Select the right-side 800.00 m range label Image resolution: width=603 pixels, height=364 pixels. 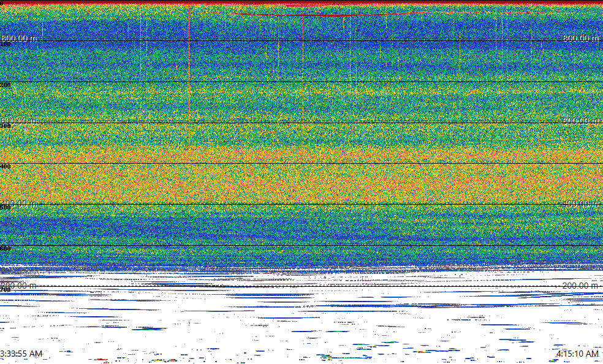[x=581, y=38]
